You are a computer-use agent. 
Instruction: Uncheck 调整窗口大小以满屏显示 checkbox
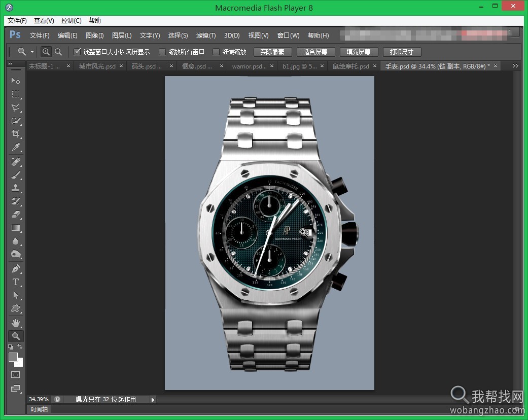pos(78,52)
